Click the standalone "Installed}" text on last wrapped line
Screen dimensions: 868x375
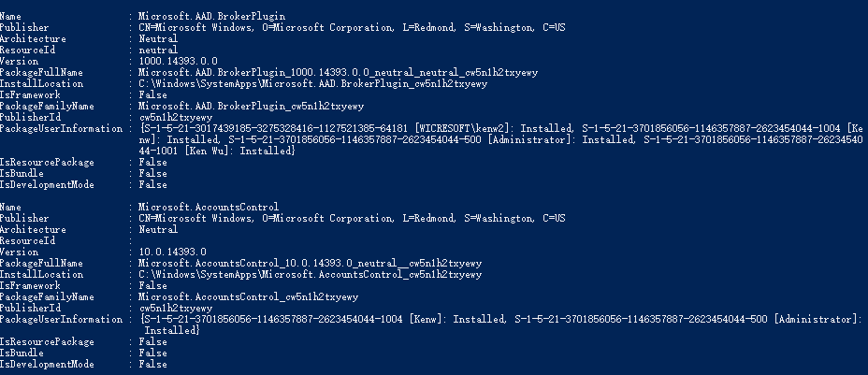pyautogui.click(x=171, y=330)
